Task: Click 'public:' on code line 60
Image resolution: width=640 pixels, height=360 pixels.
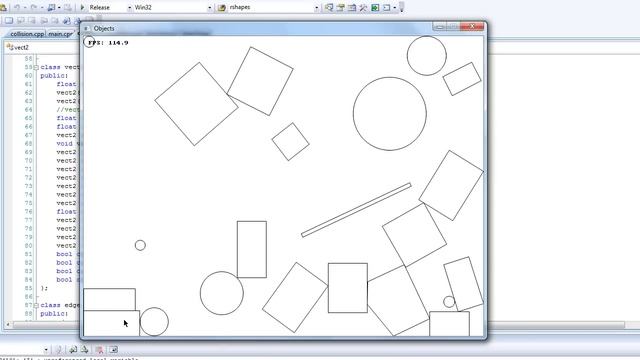Action: (x=54, y=76)
